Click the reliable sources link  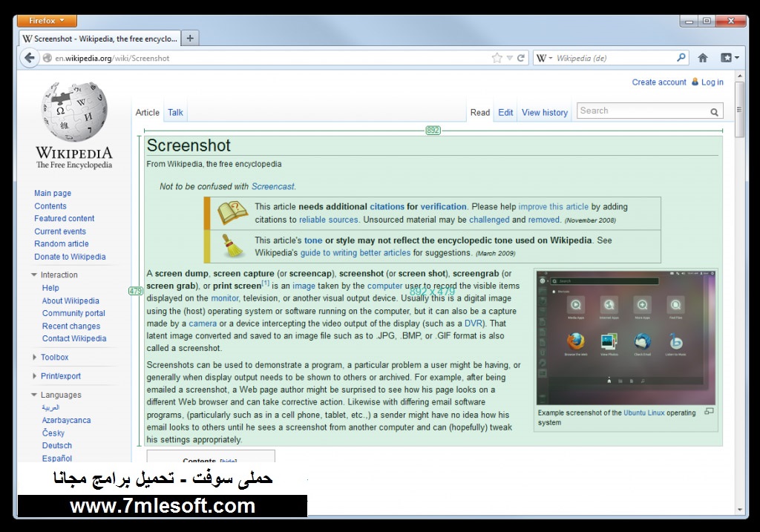328,220
